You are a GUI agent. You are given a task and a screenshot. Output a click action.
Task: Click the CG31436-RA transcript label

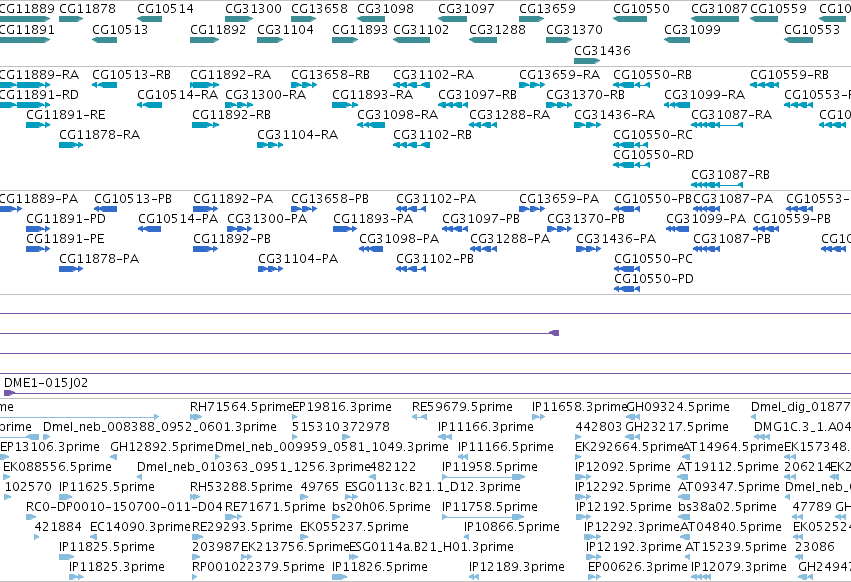pos(614,115)
